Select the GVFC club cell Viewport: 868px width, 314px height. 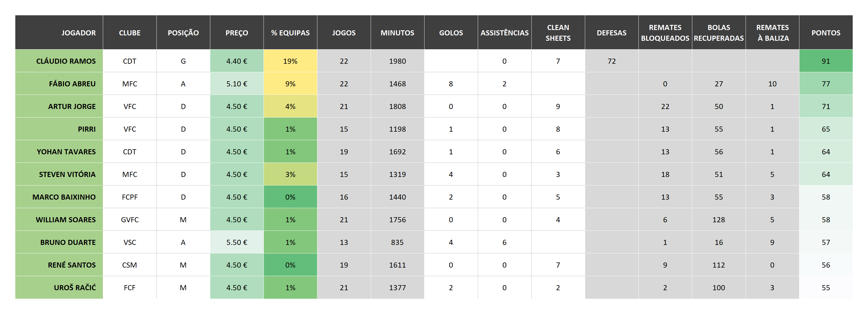click(130, 220)
